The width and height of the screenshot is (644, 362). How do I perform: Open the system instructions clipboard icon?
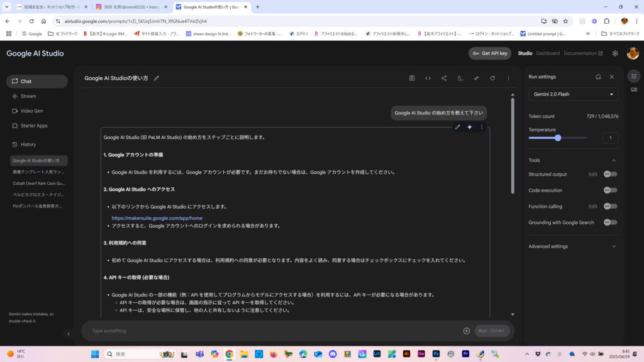[411, 78]
